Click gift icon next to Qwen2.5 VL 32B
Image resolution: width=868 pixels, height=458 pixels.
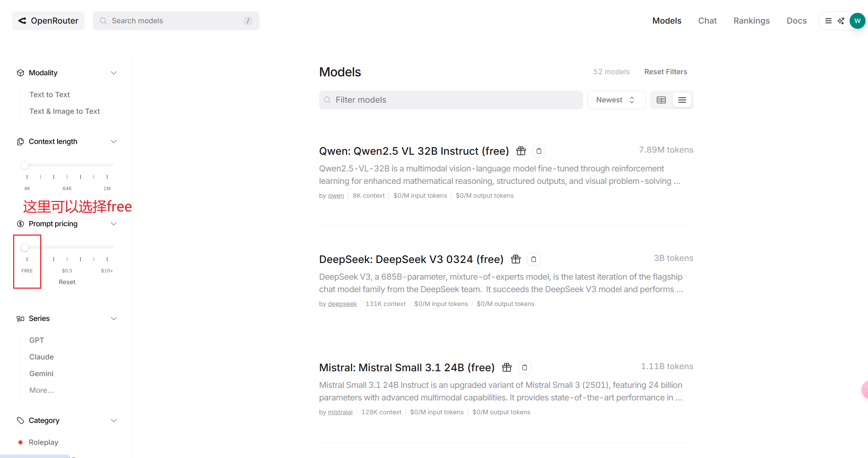click(x=521, y=151)
